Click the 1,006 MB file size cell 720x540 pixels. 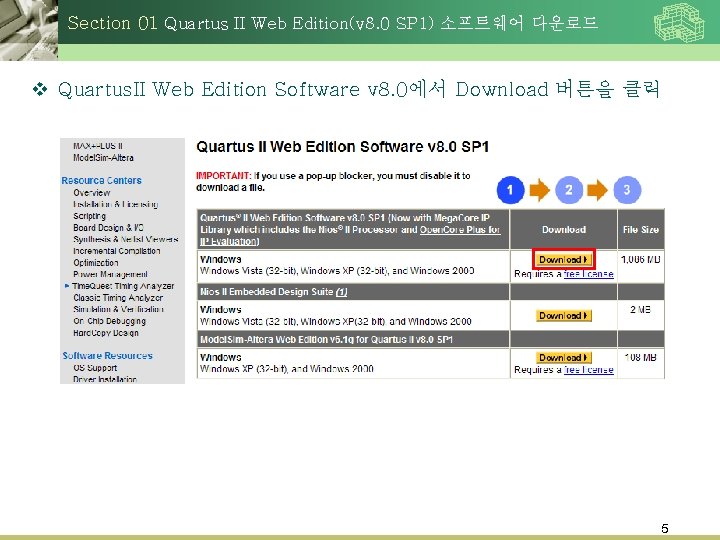pyautogui.click(x=641, y=259)
